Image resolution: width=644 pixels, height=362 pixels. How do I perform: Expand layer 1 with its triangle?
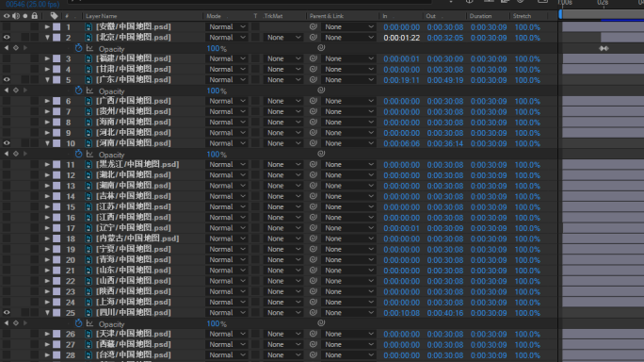point(47,26)
